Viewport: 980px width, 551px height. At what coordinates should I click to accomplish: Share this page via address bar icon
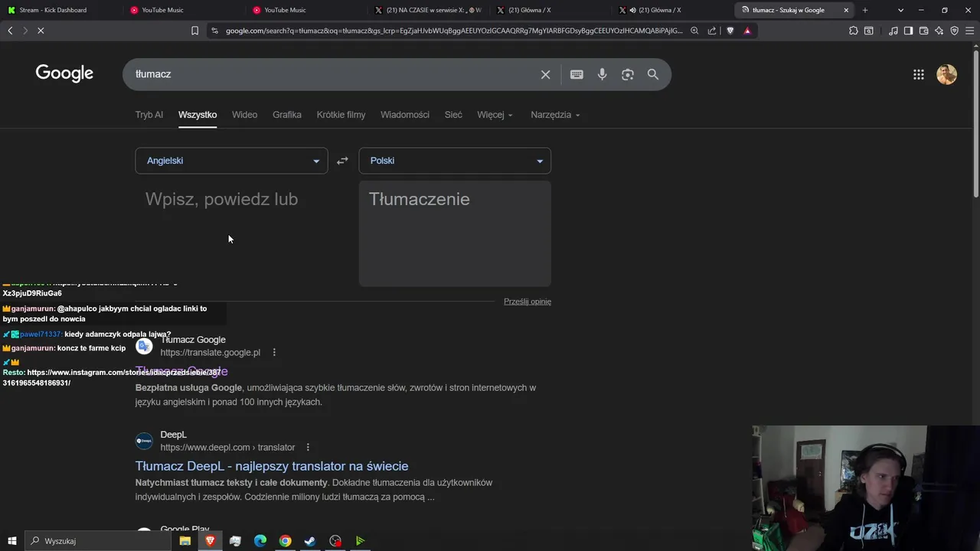[x=712, y=31]
